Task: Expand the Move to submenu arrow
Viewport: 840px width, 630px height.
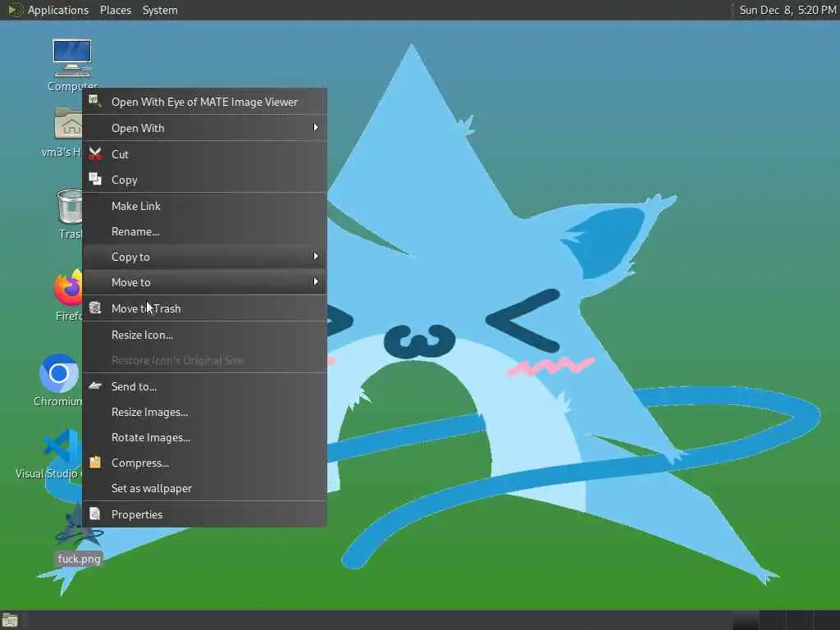Action: coord(316,282)
